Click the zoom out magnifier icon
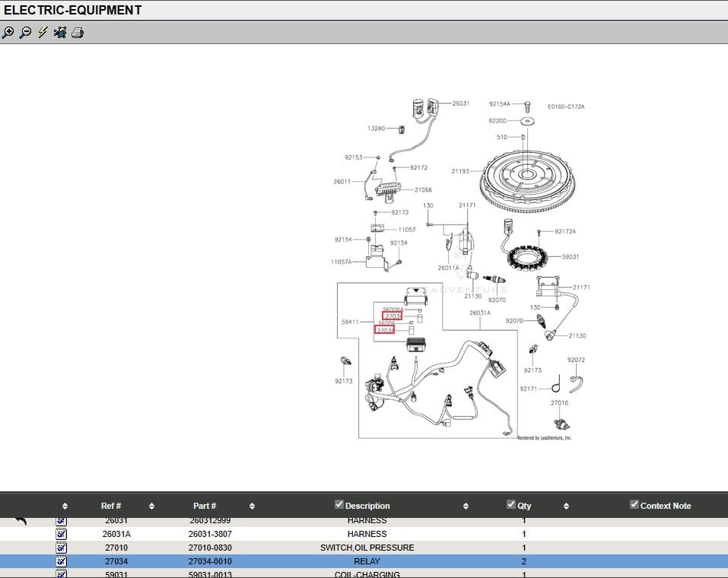This screenshot has height=578, width=728. click(25, 33)
